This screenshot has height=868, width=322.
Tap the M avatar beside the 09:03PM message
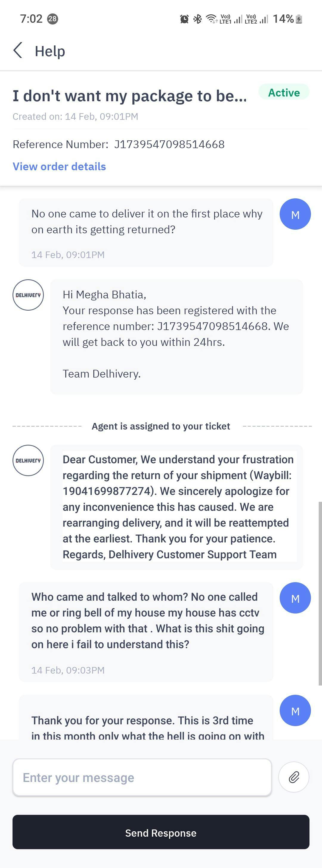pyautogui.click(x=295, y=598)
